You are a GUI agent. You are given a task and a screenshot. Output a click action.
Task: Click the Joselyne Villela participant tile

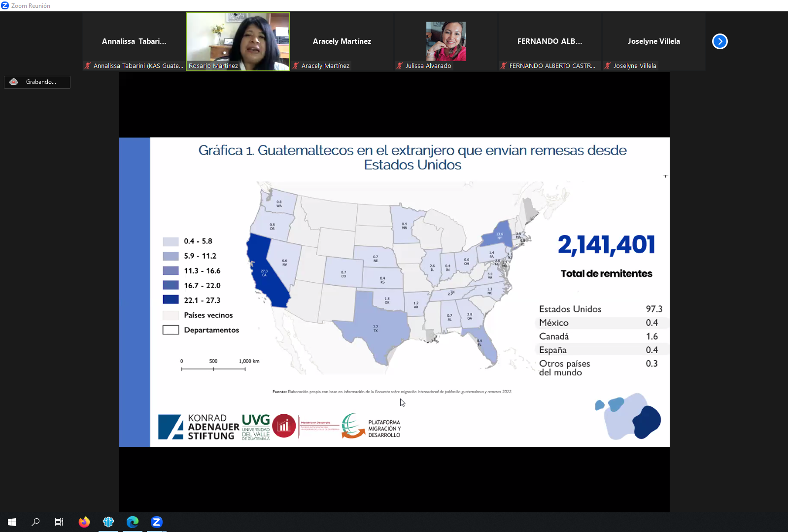point(653,41)
